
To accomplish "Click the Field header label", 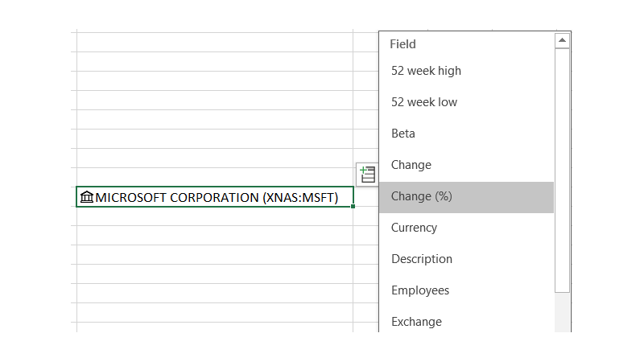I will point(402,44).
